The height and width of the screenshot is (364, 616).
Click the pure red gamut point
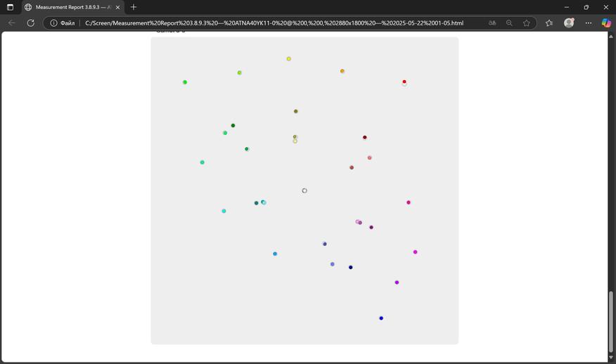tap(404, 82)
